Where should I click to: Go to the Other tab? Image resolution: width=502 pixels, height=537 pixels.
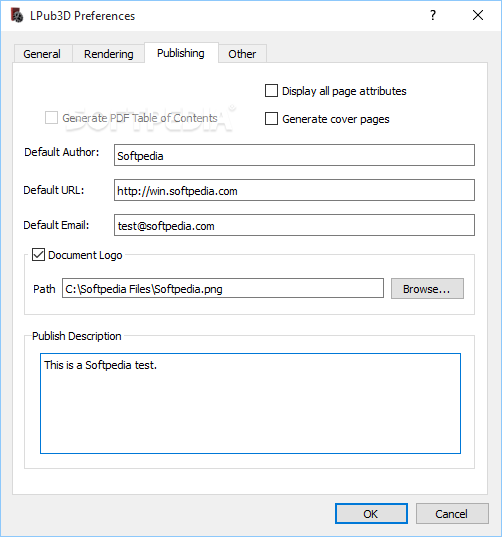click(x=242, y=54)
